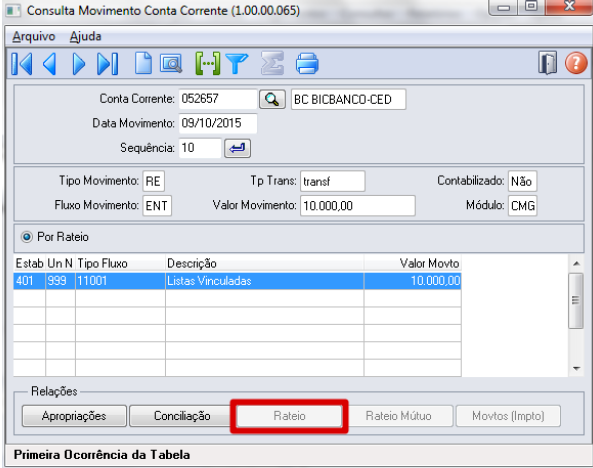Viewport: 593px width, 468px height.
Task: Click the Apropriações button
Action: click(x=74, y=416)
